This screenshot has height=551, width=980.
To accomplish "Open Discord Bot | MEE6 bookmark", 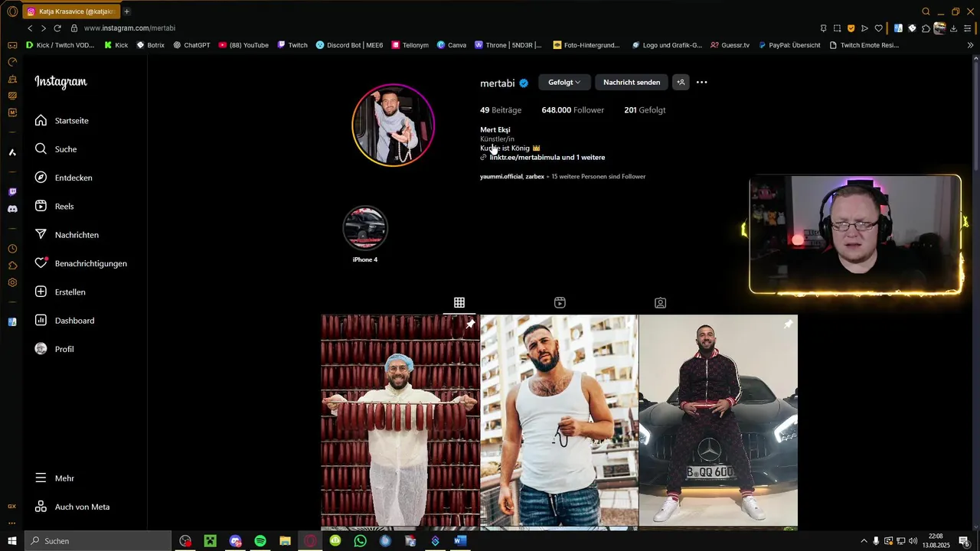I will pos(349,45).
